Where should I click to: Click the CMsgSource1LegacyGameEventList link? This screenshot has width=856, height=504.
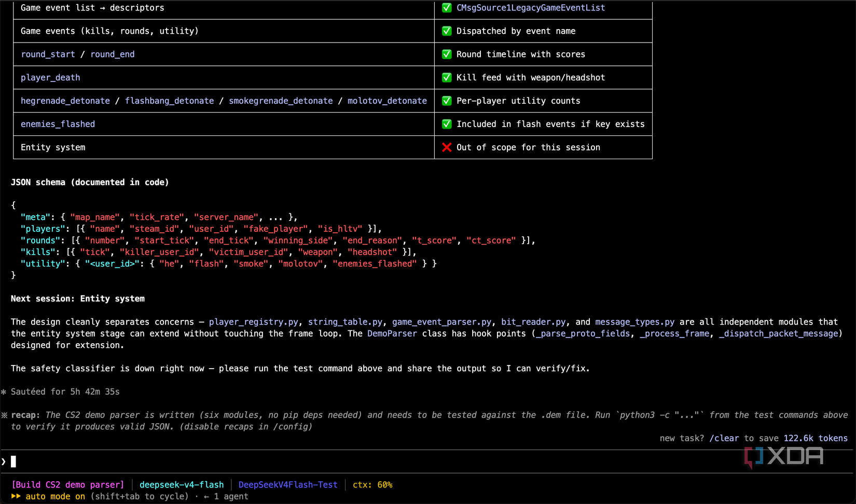click(x=531, y=8)
